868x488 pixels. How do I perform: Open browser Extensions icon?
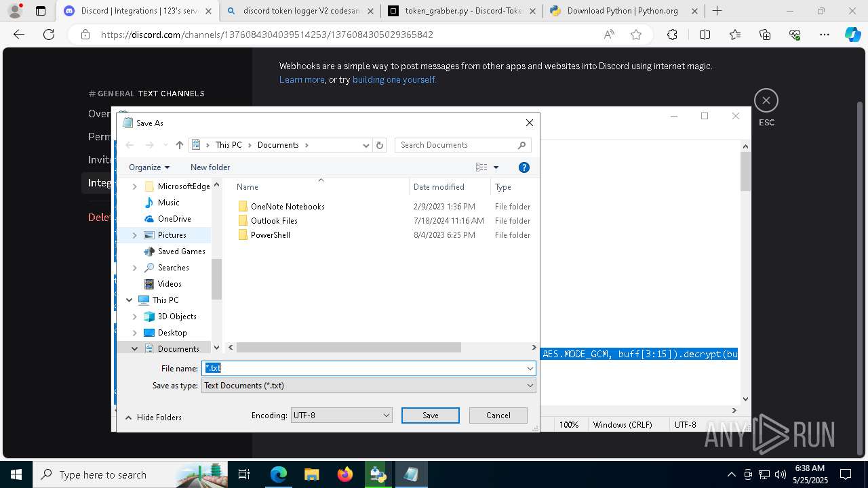point(672,35)
